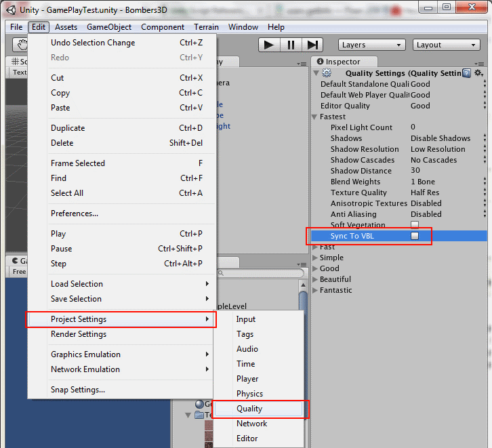The width and height of the screenshot is (492, 448).
Task: Open Inspector panel options menu
Action: pyautogui.click(x=479, y=64)
